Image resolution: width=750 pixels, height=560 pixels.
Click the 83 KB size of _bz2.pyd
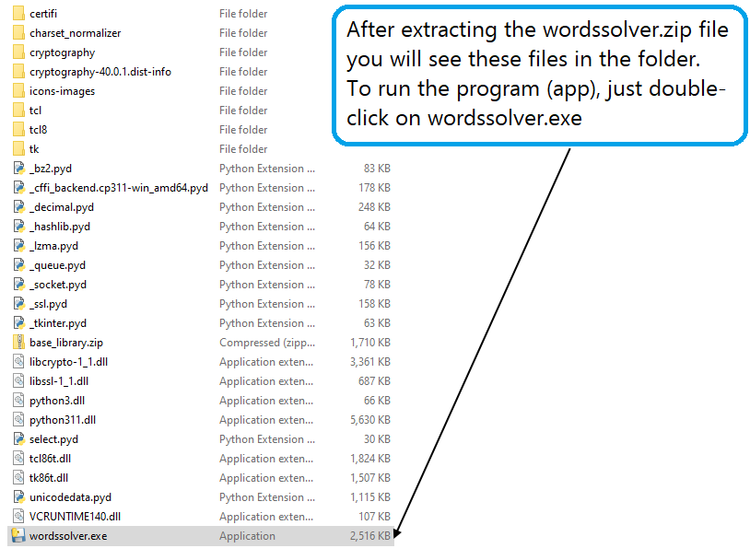377,169
